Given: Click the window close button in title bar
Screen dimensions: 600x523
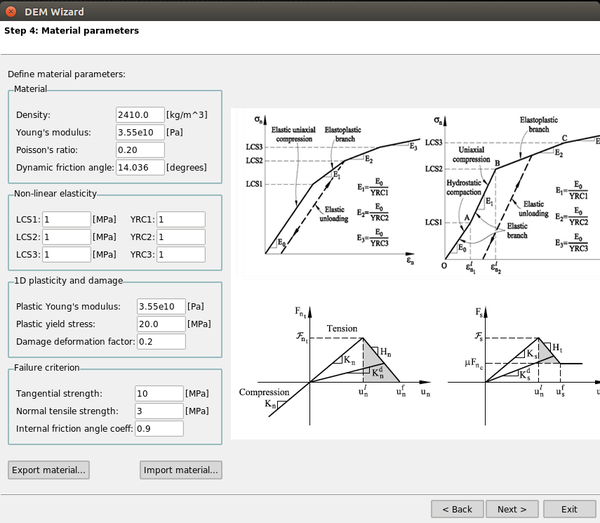Looking at the screenshot, I should point(12,11).
